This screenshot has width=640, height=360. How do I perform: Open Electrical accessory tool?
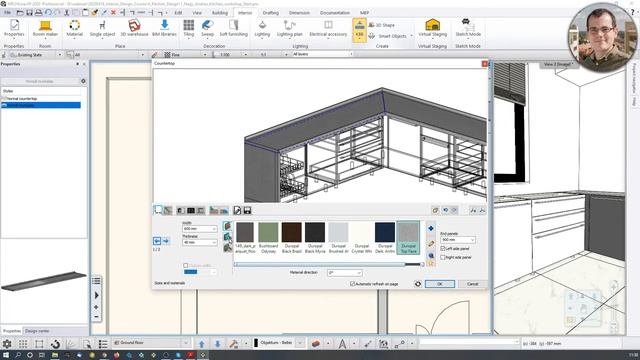tap(328, 28)
